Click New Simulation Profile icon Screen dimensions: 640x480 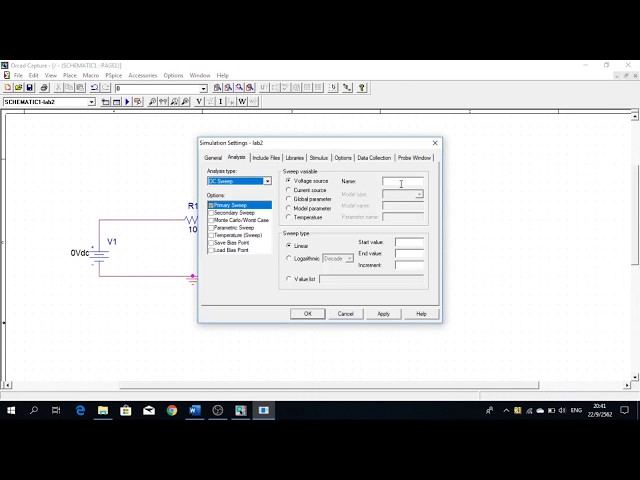pos(106,102)
